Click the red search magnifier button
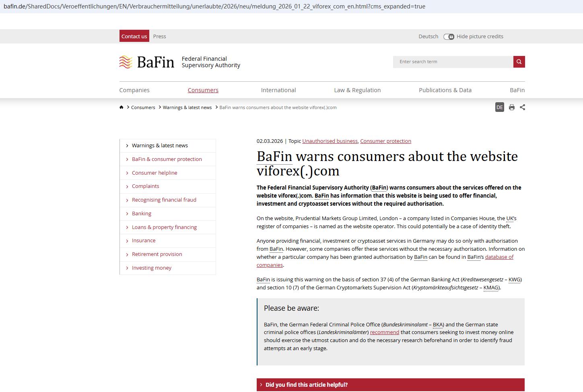The width and height of the screenshot is (583, 392). (x=519, y=62)
